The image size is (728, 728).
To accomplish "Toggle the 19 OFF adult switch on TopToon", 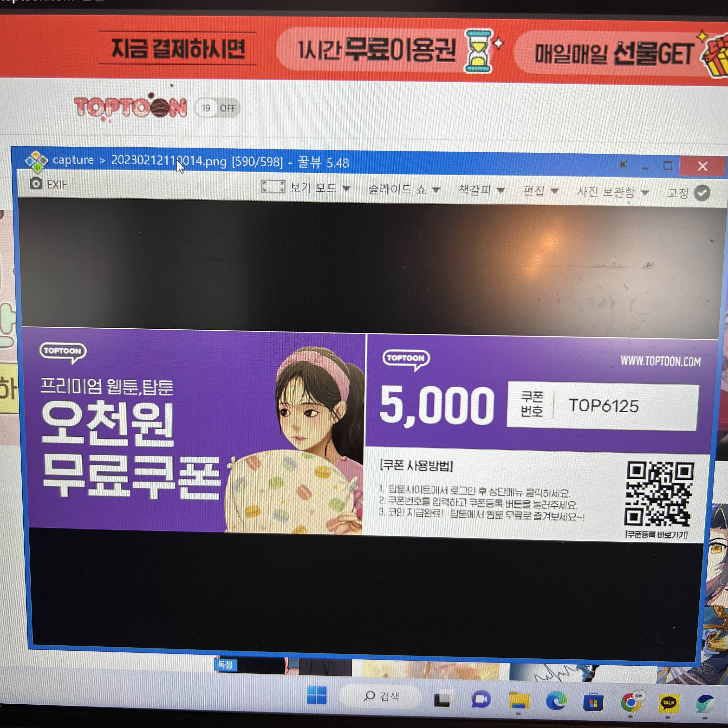I will 217,108.
